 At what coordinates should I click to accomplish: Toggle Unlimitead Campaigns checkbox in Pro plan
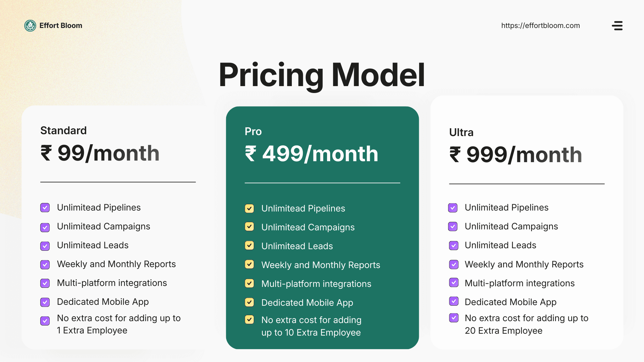[x=249, y=227]
